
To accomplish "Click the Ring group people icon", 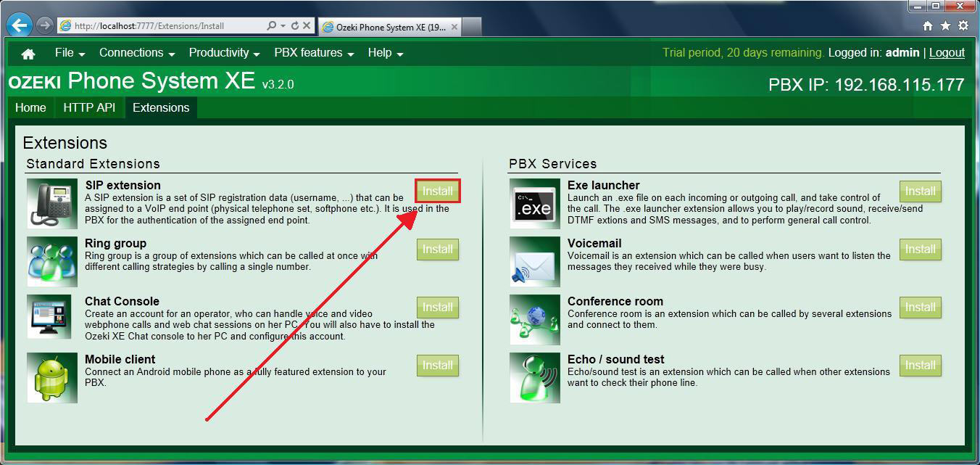I will click(52, 262).
